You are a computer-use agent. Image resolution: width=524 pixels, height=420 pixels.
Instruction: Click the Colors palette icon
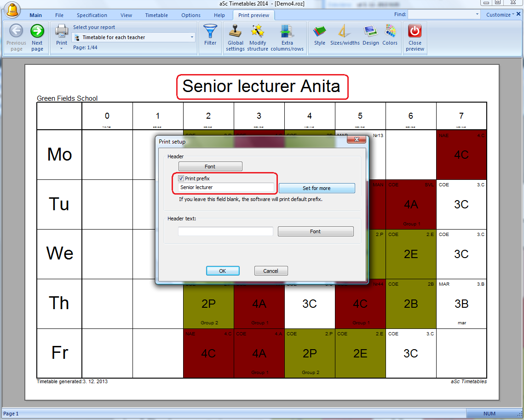click(390, 32)
